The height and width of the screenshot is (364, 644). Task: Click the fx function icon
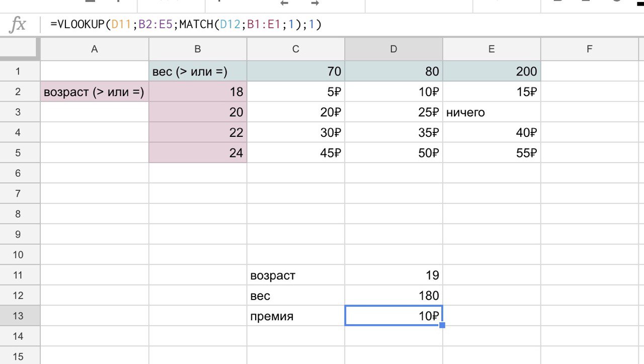coord(18,24)
